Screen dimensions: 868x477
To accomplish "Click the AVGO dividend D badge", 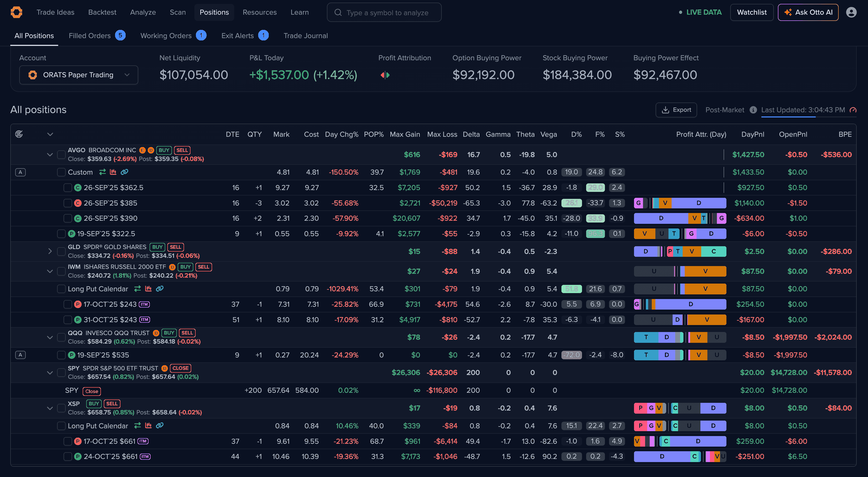I will point(151,150).
